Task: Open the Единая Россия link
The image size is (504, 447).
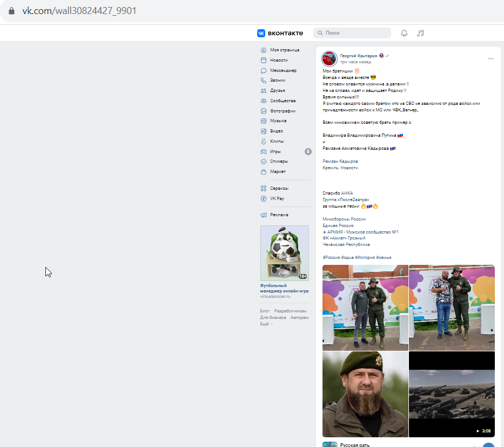Action: click(x=338, y=225)
